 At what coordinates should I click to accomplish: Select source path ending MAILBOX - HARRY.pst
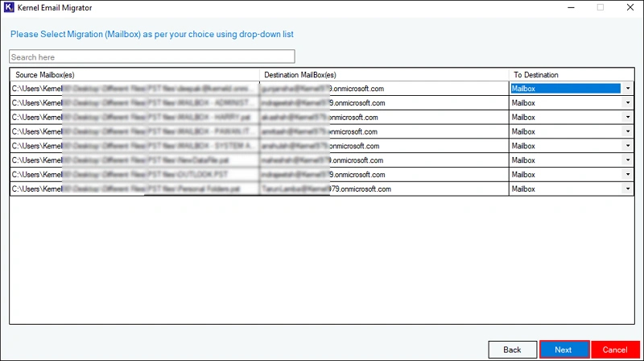134,117
